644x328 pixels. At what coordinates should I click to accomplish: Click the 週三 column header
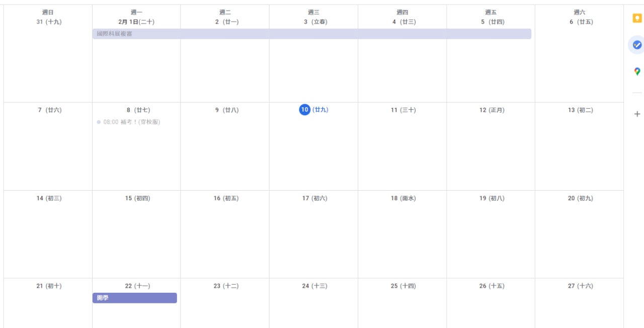(x=313, y=12)
